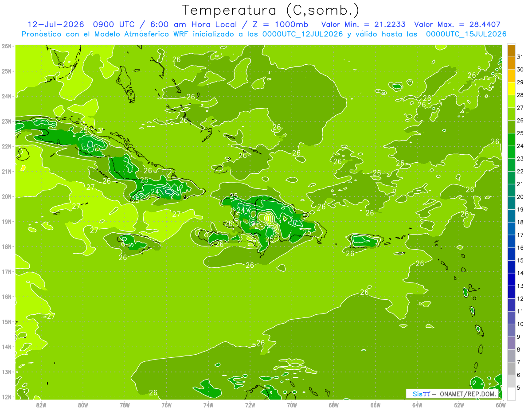Click the "22N" latitude axis label

(x=7, y=146)
